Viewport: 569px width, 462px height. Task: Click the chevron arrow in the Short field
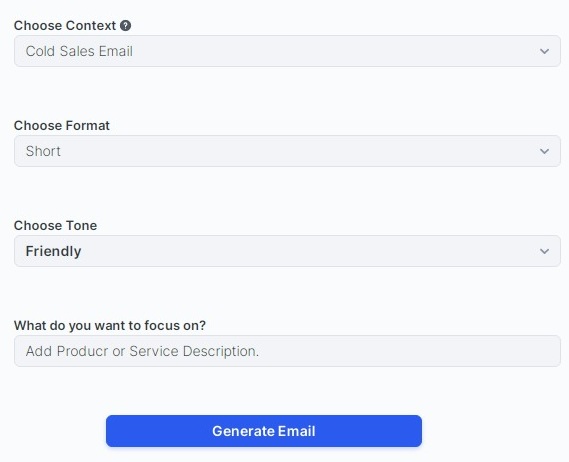544,151
